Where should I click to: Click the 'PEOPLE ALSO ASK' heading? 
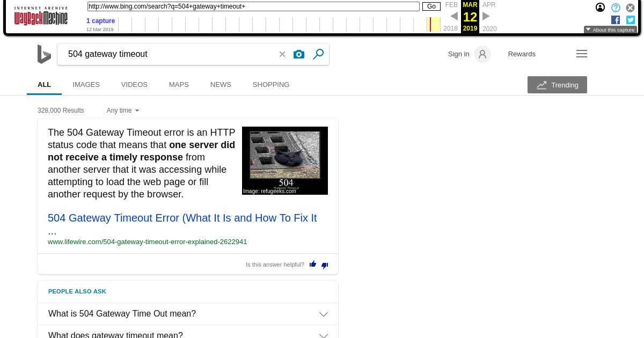coord(77,291)
